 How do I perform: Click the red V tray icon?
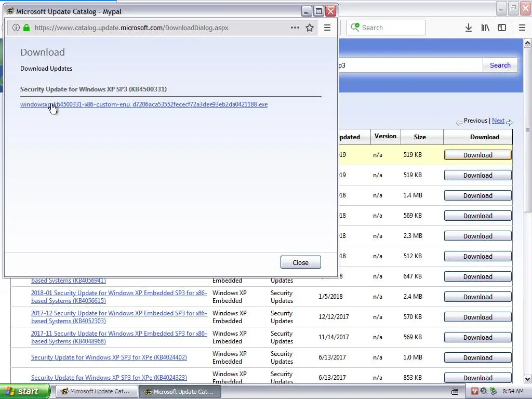point(474,391)
